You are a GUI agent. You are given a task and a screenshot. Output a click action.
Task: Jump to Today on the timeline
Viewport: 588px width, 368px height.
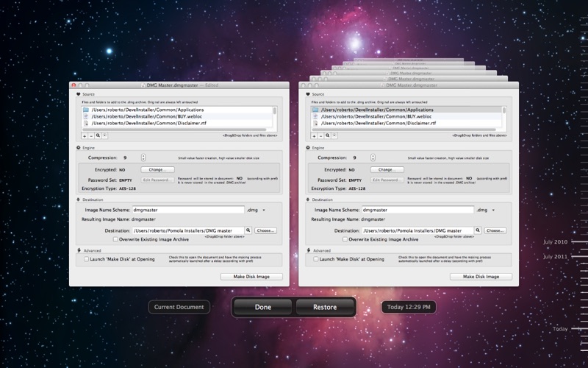[560, 329]
